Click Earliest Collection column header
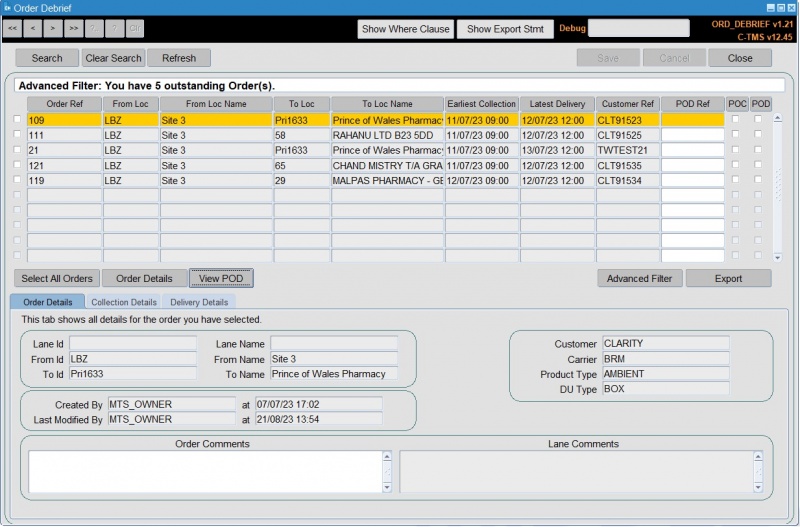The height and width of the screenshot is (527, 800). pos(482,104)
